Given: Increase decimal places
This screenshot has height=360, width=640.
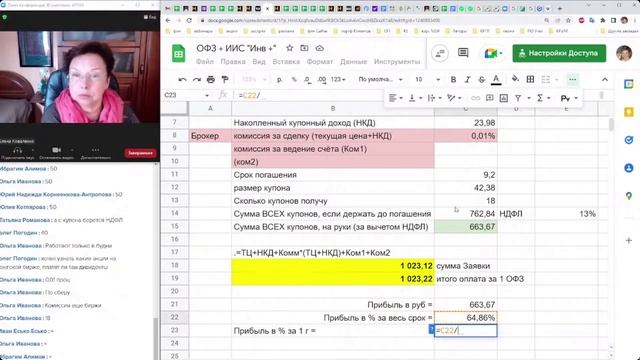Looking at the screenshot, I should (x=322, y=79).
